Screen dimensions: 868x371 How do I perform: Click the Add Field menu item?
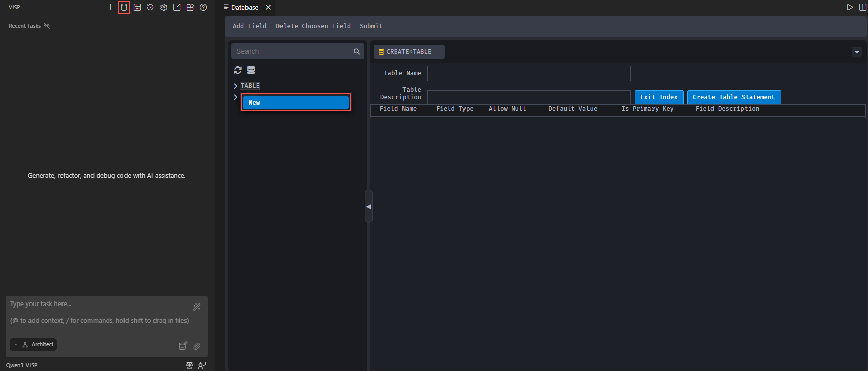pyautogui.click(x=249, y=26)
